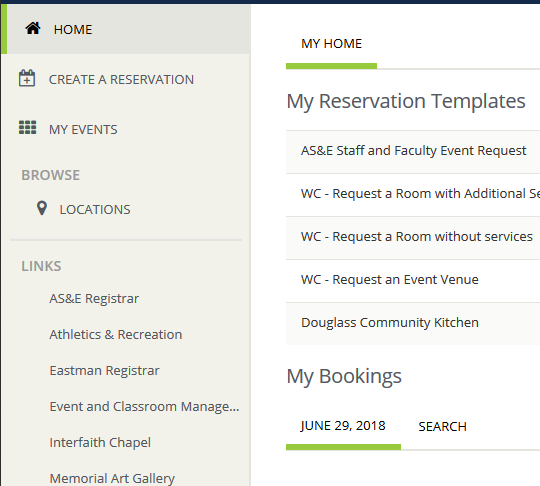
Task: Select the JUNE 29, 2018 bookings tab
Action: [343, 426]
